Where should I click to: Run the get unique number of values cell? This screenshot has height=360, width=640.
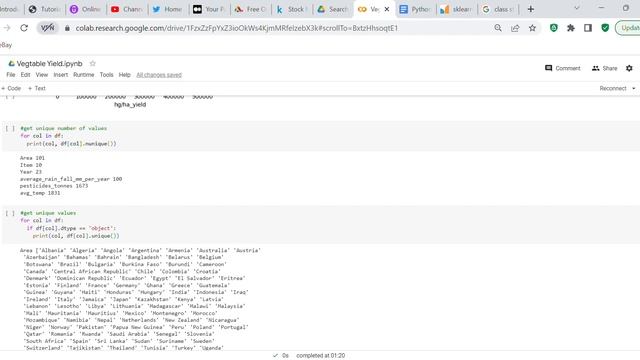[x=10, y=128]
